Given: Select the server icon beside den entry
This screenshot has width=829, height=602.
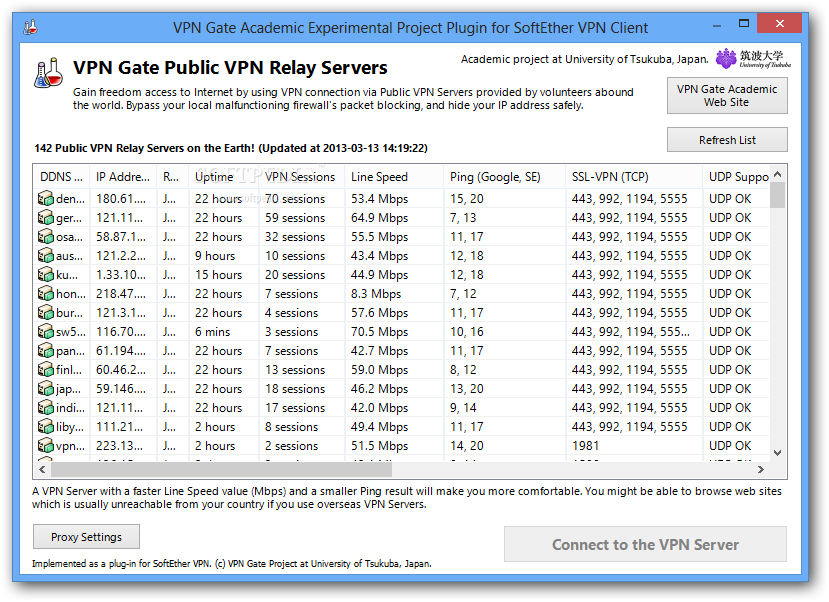Looking at the screenshot, I should 46,198.
